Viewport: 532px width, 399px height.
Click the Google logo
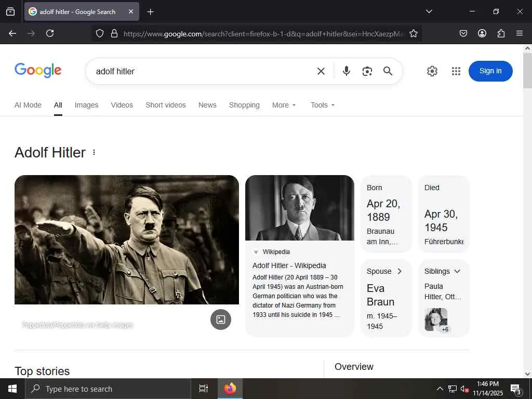[38, 71]
